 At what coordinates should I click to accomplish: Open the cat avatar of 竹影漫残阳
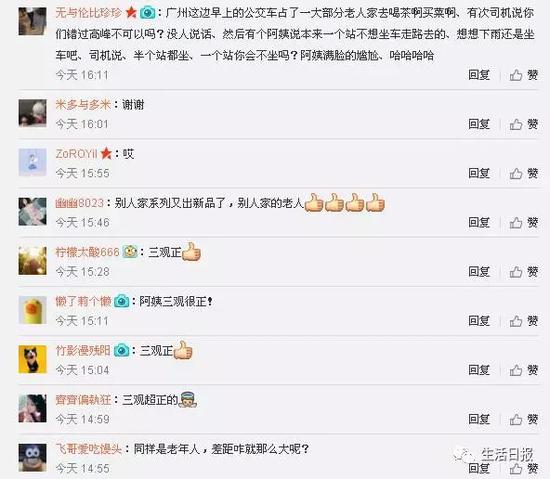(32, 359)
